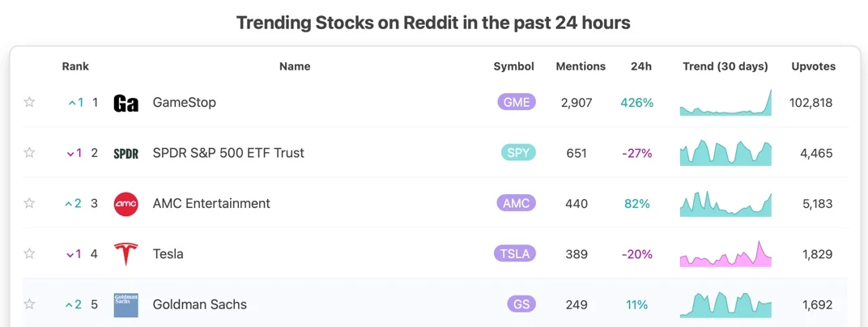Sort table by Mentions column header
The height and width of the screenshot is (327, 868).
point(581,66)
